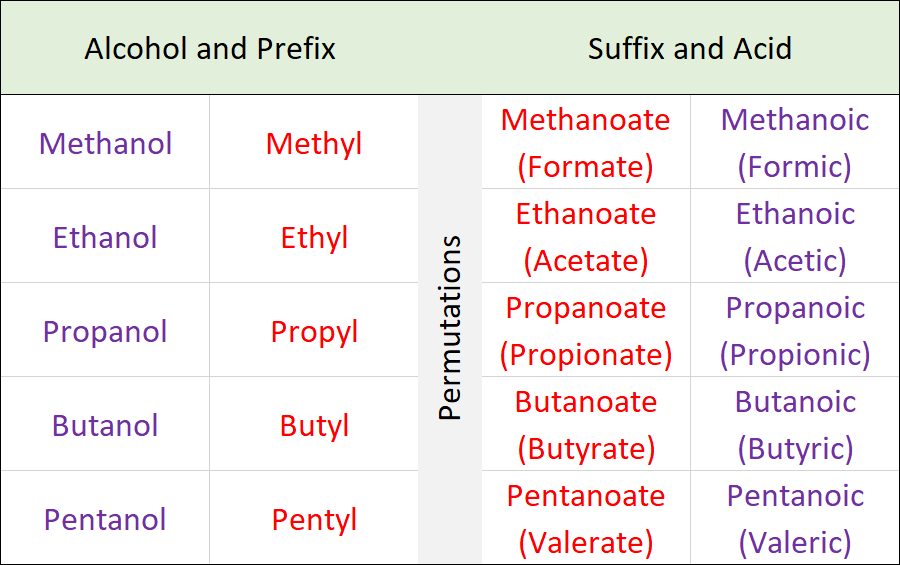The height and width of the screenshot is (565, 900).
Task: Click the Ethanoic (Acetic) cell
Action: (795, 236)
